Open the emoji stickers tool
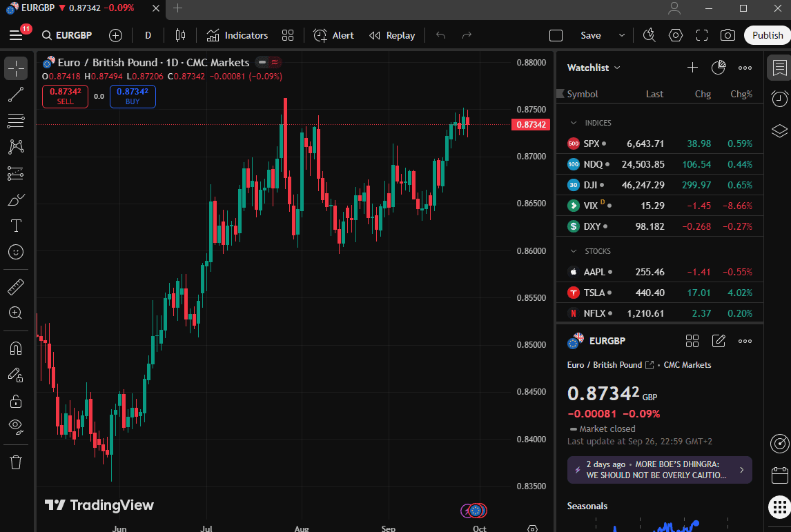Screen dimensions: 791x532 pos(15,252)
